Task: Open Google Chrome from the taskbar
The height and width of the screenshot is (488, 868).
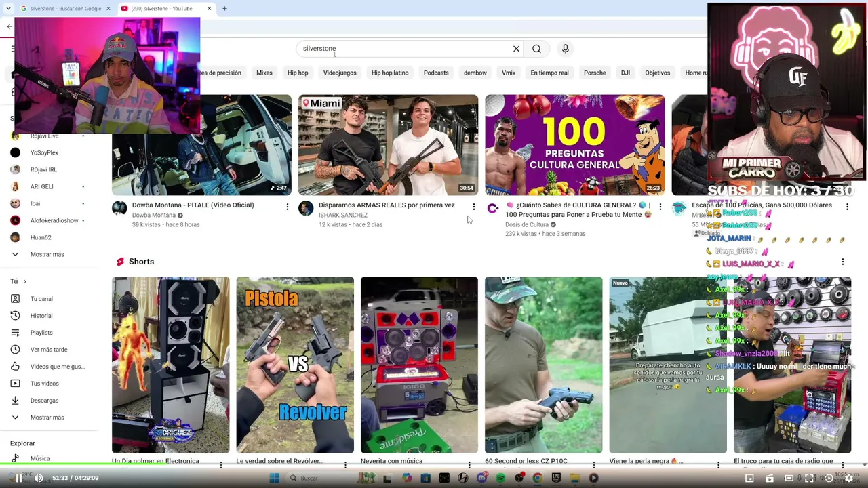Action: 537,478
